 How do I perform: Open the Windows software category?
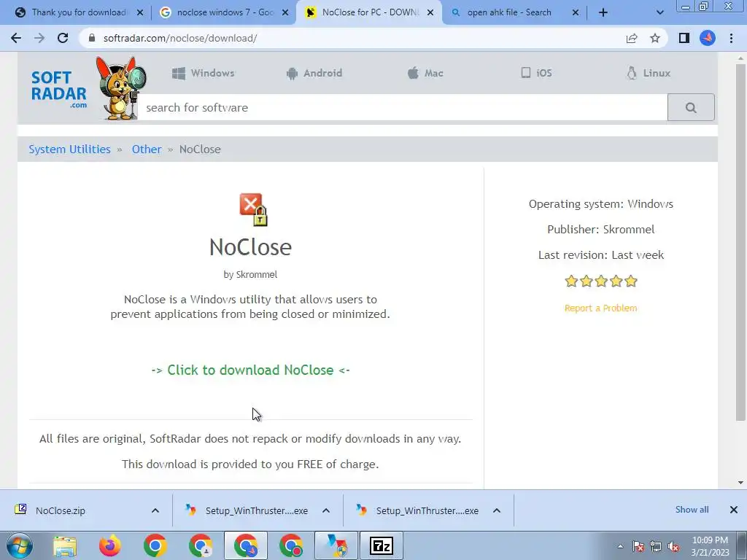coord(203,73)
